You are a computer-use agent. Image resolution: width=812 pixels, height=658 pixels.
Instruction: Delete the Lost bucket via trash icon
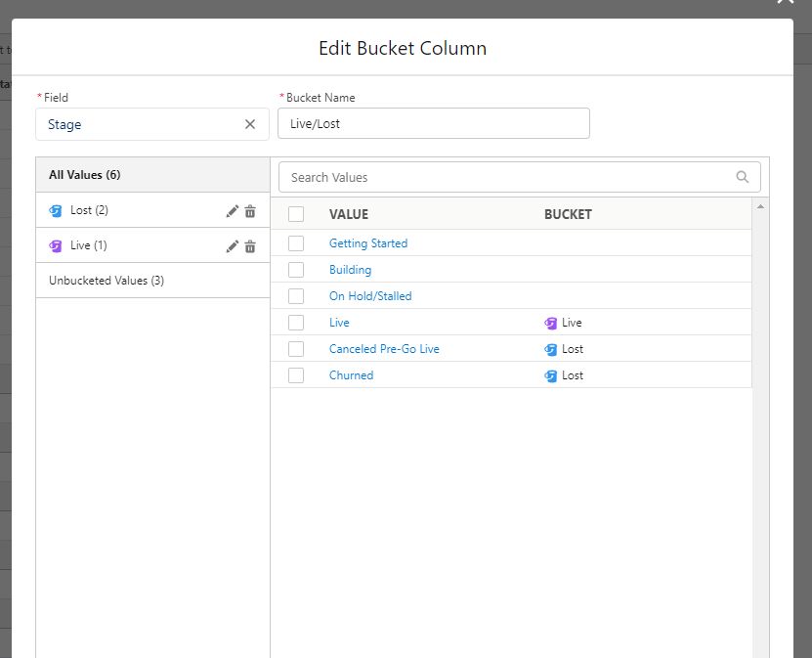250,210
